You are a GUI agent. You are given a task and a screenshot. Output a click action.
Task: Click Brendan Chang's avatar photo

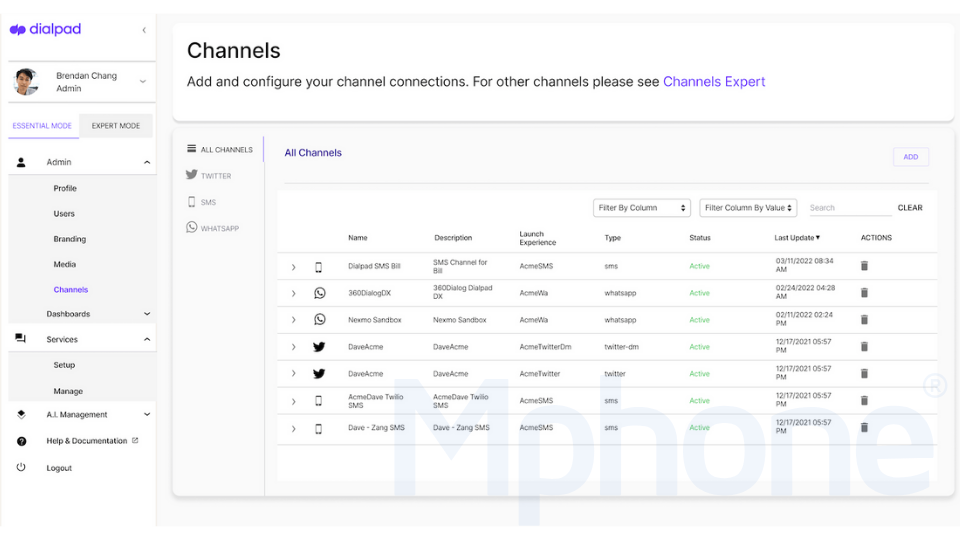click(x=26, y=82)
